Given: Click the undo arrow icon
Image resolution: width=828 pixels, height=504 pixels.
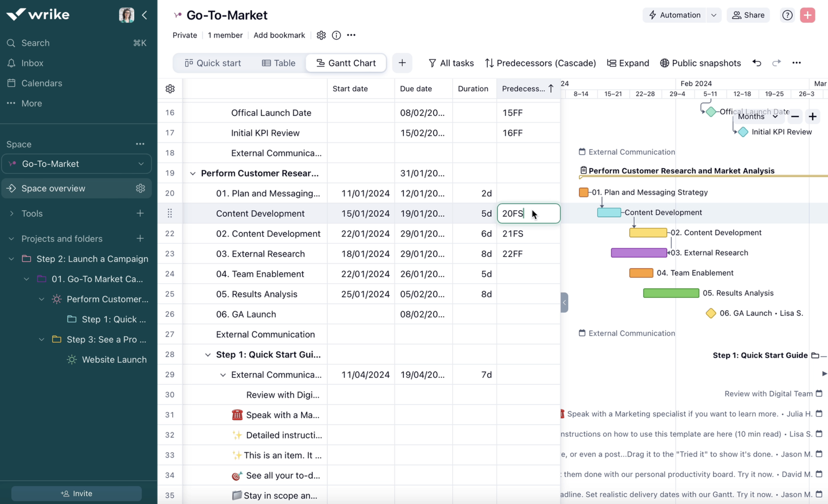Looking at the screenshot, I should (756, 63).
